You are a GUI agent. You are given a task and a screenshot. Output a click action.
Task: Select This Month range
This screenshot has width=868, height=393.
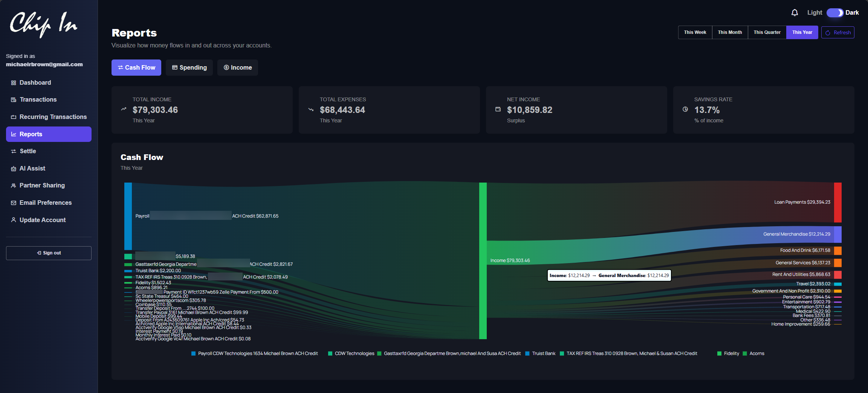pos(730,32)
